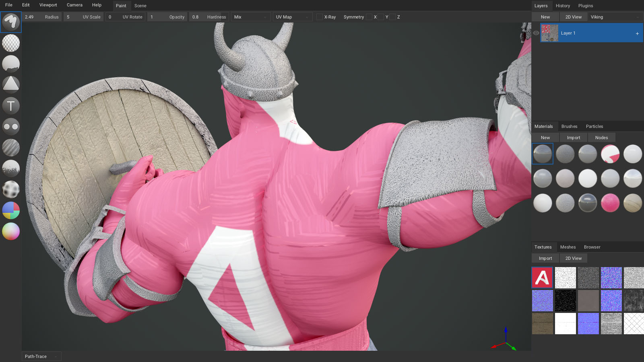
Task: Hide Layer 1 using the eye icon
Action: click(536, 33)
